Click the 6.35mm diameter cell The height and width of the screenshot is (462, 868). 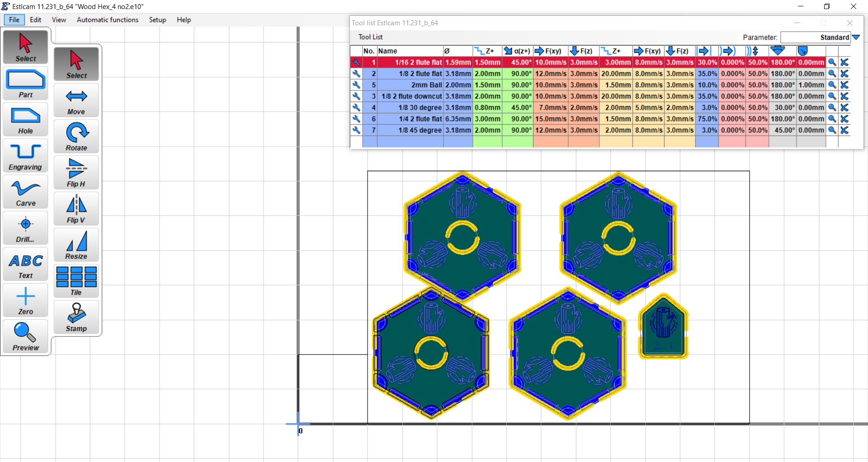click(x=458, y=119)
